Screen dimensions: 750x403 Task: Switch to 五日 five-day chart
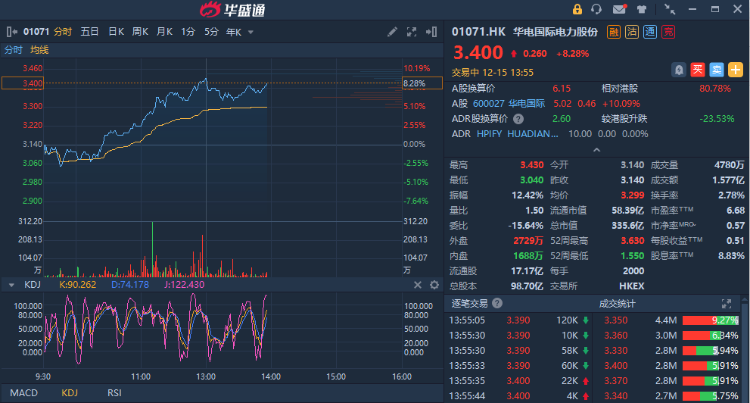click(89, 32)
